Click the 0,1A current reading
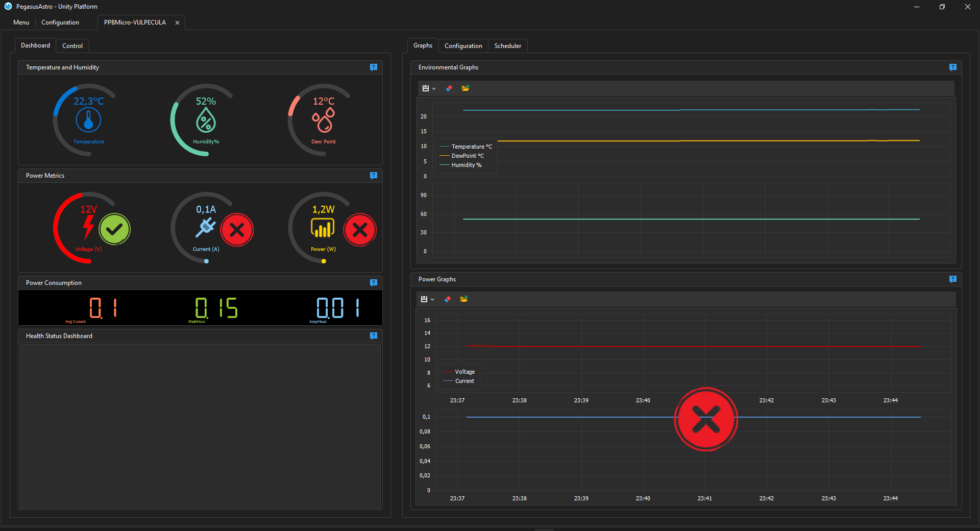 point(206,209)
